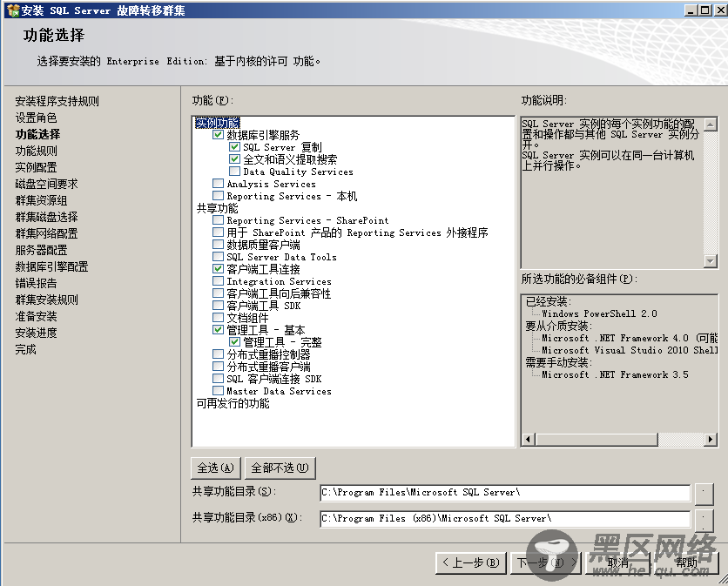Image resolution: width=728 pixels, height=586 pixels.
Task: Check 分布式重播控制器 feature
Action: point(219,354)
